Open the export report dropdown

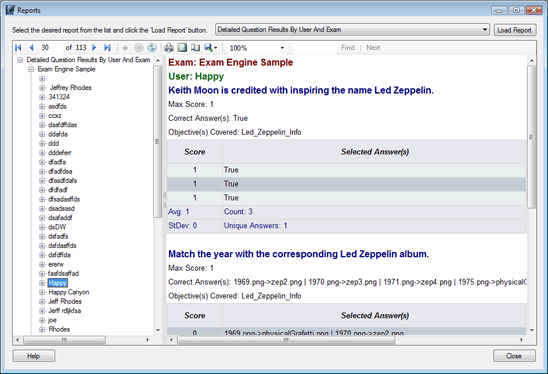(x=211, y=48)
